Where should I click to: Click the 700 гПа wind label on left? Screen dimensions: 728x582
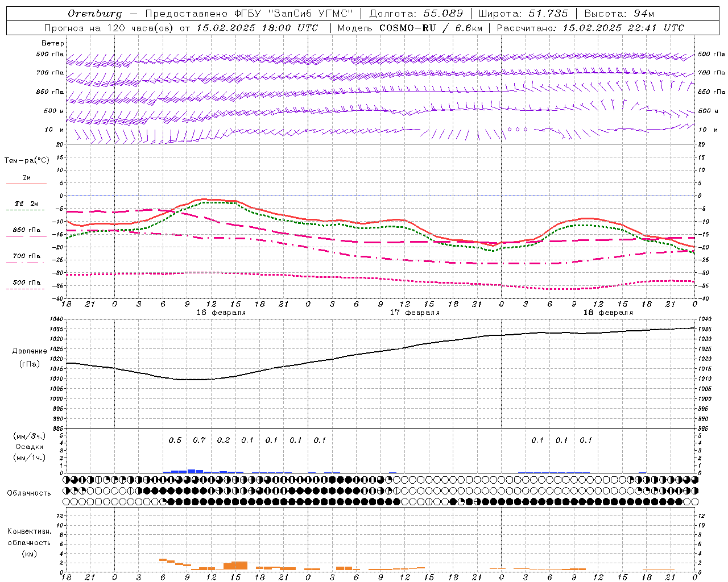click(50, 73)
